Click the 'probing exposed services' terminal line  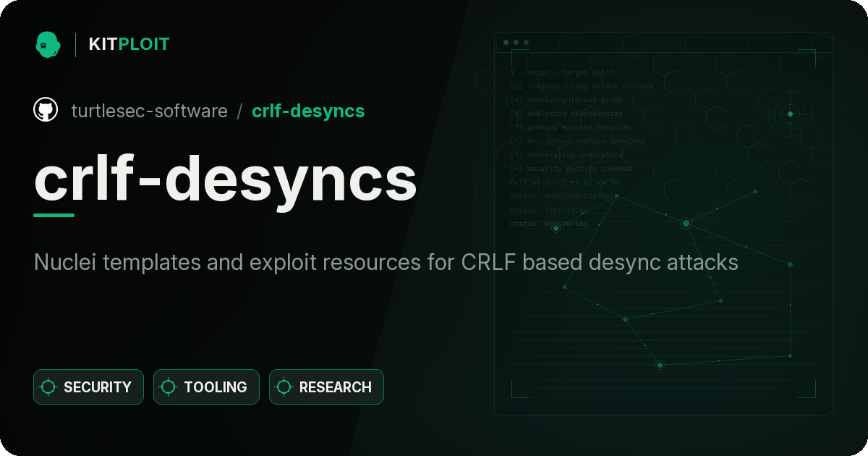click(x=571, y=127)
